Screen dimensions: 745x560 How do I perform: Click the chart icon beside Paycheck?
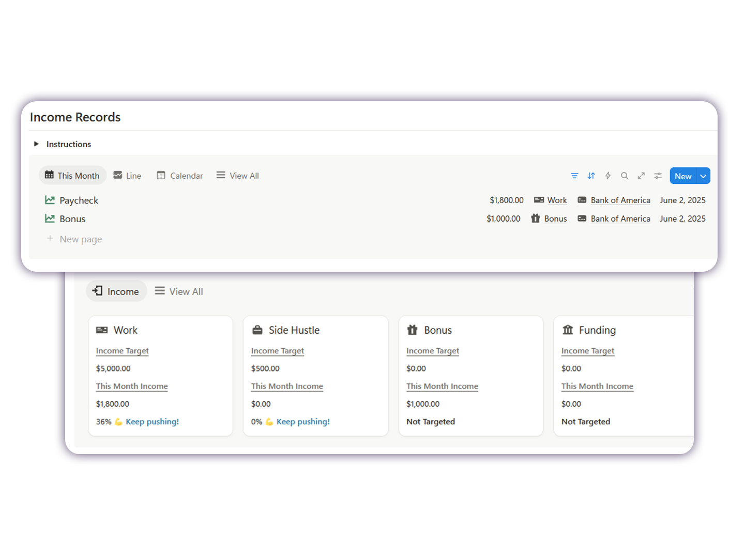coord(50,200)
